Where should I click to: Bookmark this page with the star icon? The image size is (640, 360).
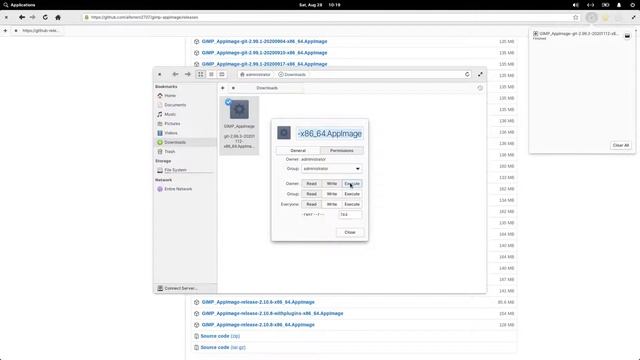click(x=576, y=18)
